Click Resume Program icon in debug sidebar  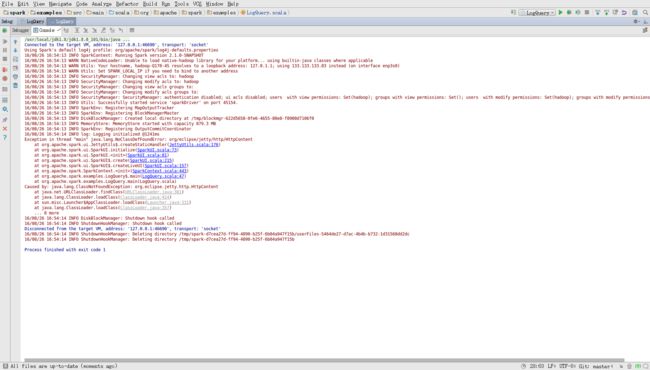5,41
